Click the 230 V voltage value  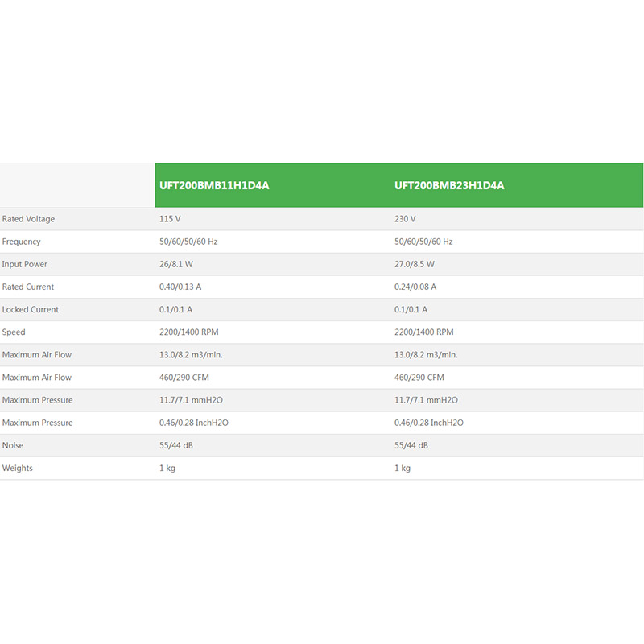point(405,219)
